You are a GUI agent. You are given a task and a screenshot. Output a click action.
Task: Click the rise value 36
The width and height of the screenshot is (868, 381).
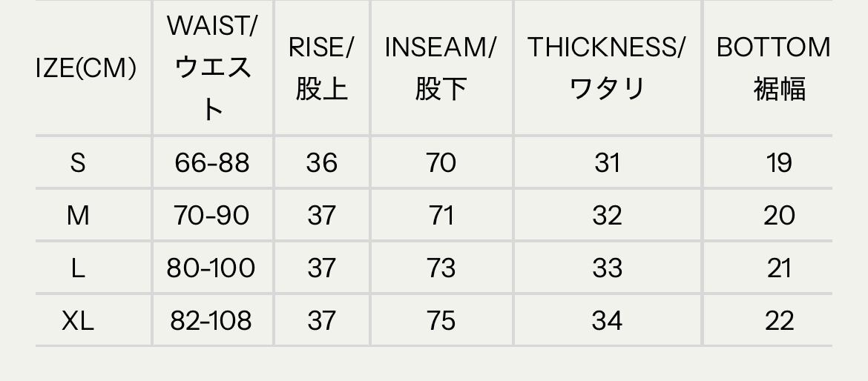point(321,162)
